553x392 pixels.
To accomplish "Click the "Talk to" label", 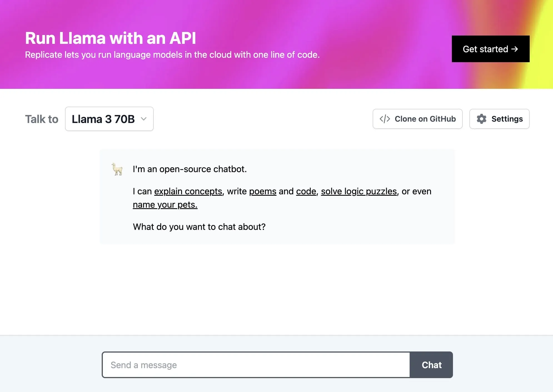I will point(42,119).
